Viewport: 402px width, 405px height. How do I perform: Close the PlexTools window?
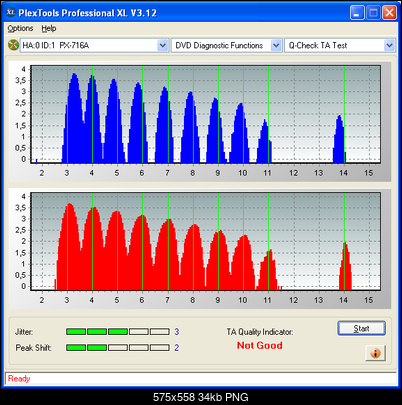tap(389, 13)
